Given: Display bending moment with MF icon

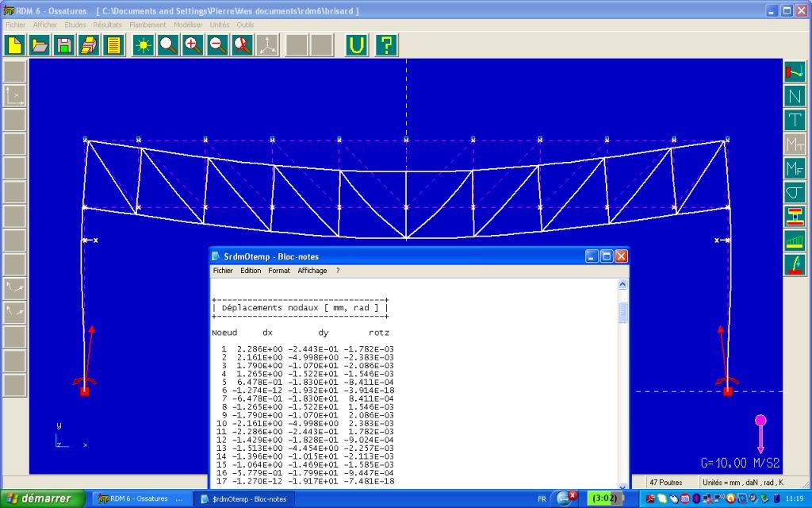Looking at the screenshot, I should click(795, 168).
